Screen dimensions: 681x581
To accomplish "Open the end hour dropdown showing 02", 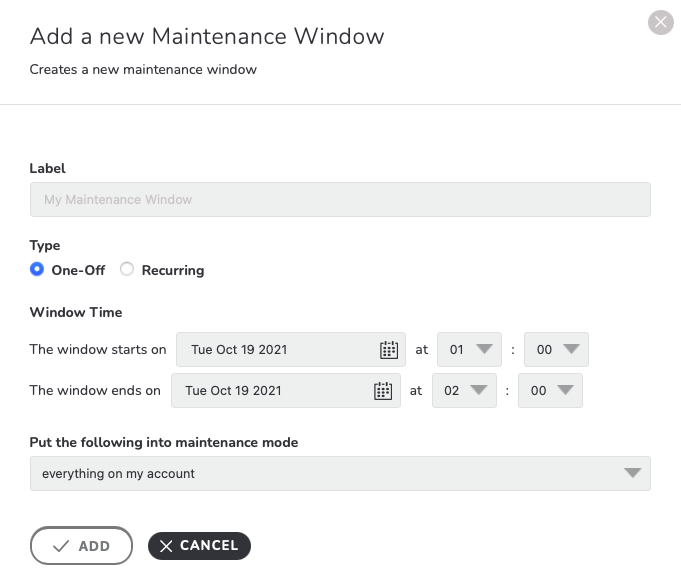I will click(464, 390).
